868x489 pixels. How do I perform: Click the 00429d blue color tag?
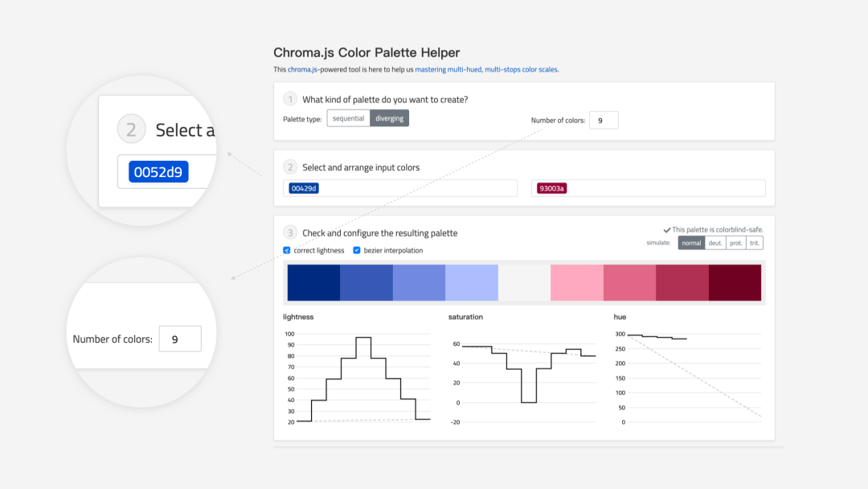[x=304, y=188]
